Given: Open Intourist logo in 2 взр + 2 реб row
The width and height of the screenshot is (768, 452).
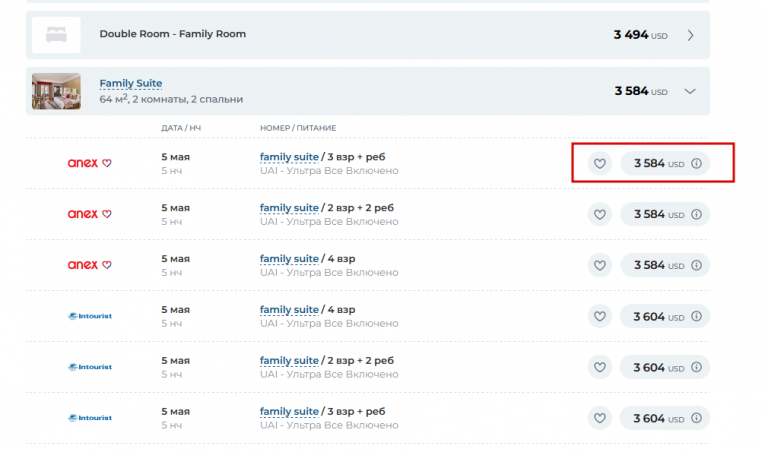Looking at the screenshot, I should tap(90, 367).
